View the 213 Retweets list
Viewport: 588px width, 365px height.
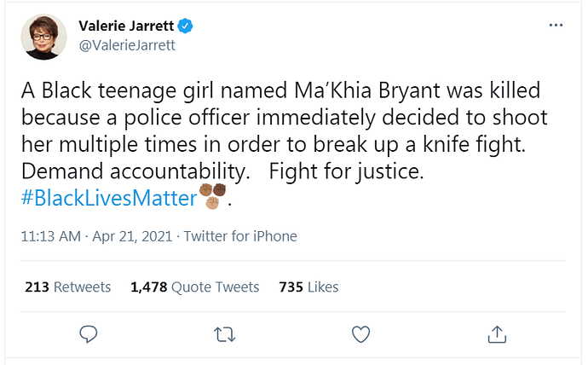pos(68,287)
